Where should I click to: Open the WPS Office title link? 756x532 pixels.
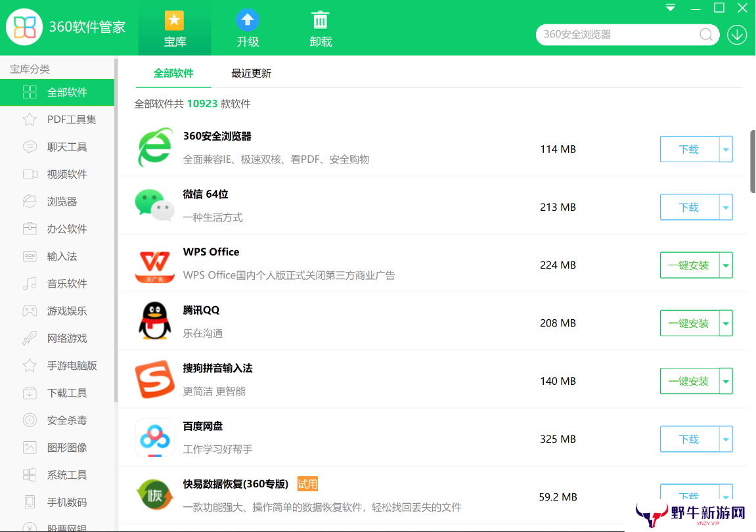tap(211, 252)
